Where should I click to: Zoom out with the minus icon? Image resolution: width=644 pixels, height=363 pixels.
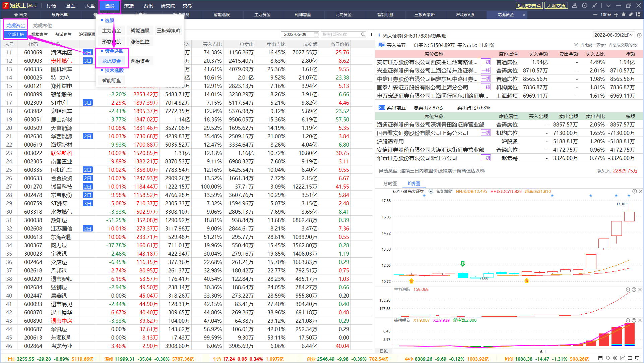click(595, 15)
